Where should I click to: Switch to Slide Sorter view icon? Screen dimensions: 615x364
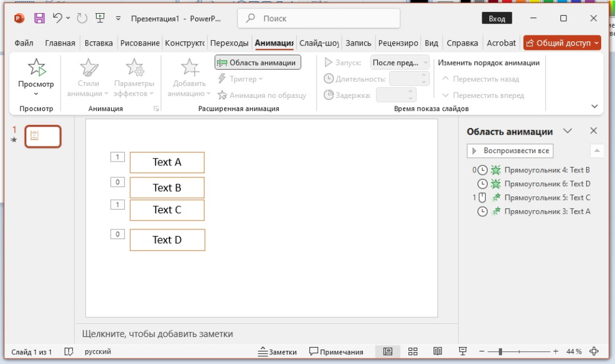(413, 351)
